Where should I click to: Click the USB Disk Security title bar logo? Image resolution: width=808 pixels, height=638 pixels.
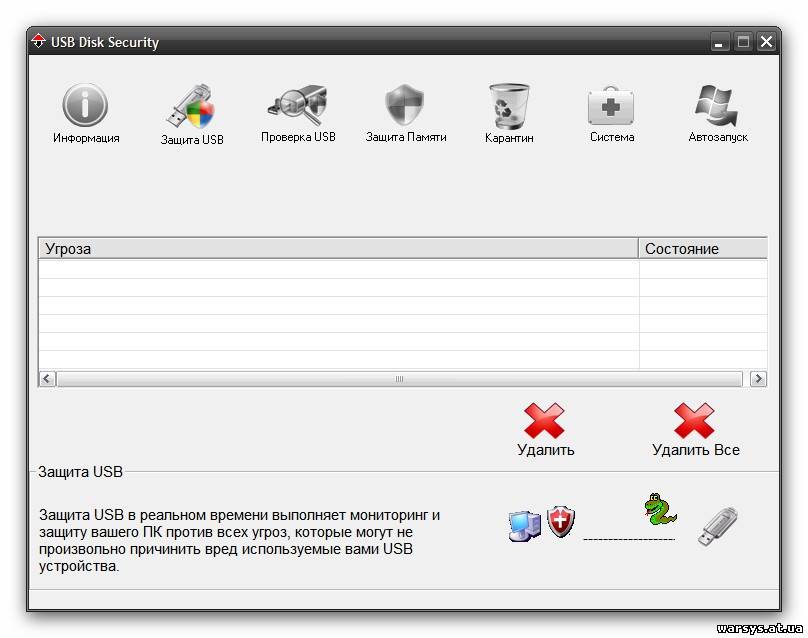[x=38, y=41]
